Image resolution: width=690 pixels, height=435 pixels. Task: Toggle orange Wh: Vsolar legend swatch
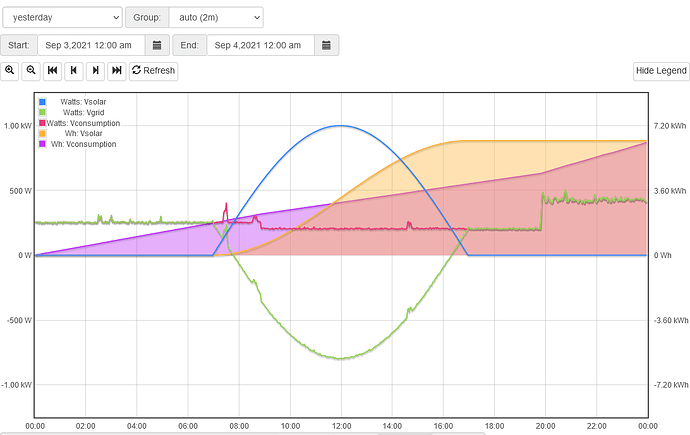(42, 134)
